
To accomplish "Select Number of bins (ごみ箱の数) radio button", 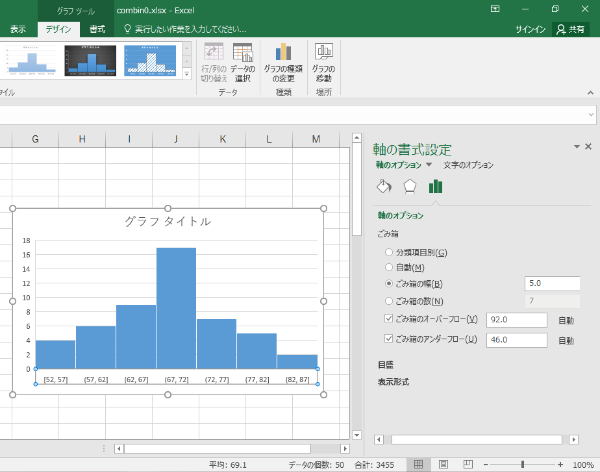I will click(x=389, y=301).
